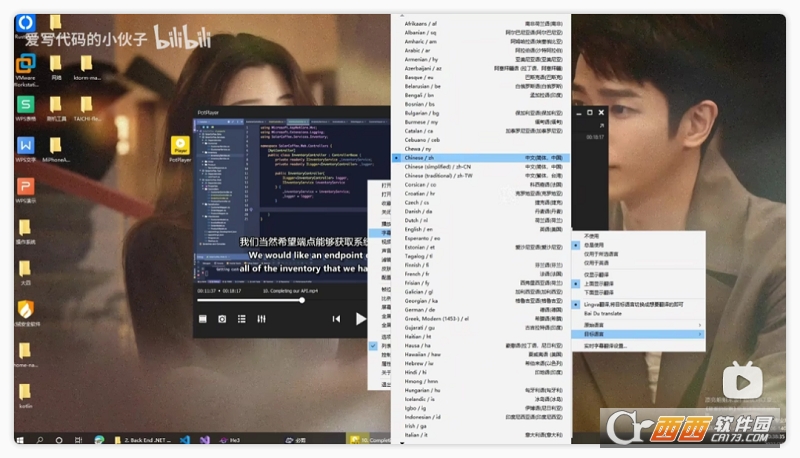This screenshot has width=800, height=458.
Task: Take a screenshot with PotPlayer's camera icon
Action: pyautogui.click(x=222, y=319)
